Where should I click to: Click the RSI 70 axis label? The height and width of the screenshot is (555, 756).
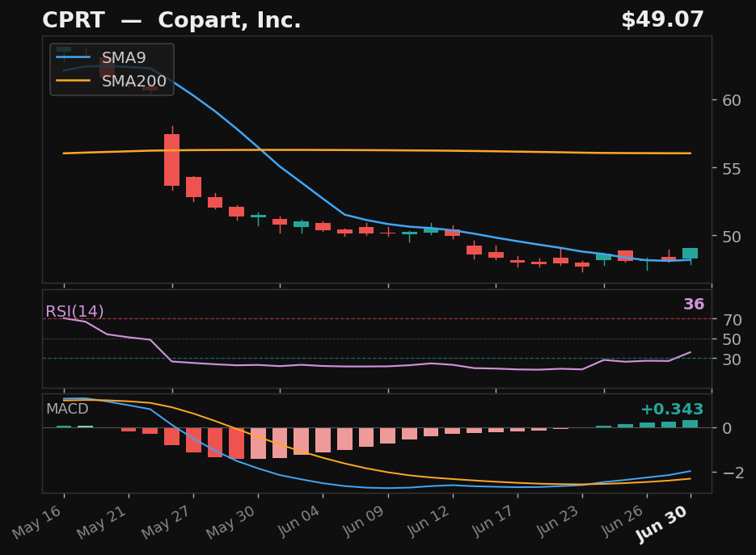coord(732,319)
